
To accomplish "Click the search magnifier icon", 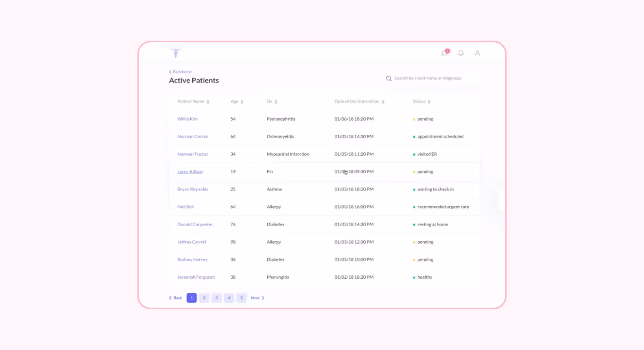I will pyautogui.click(x=389, y=78).
